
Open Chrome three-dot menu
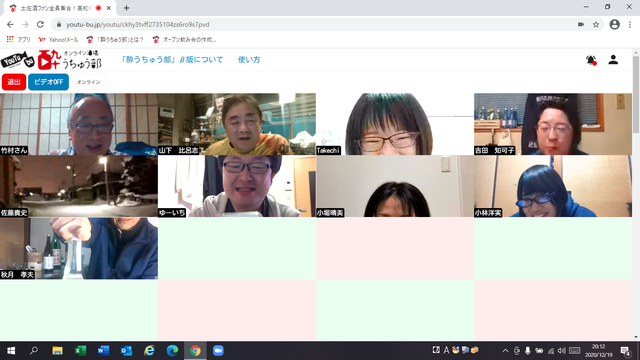(630, 24)
